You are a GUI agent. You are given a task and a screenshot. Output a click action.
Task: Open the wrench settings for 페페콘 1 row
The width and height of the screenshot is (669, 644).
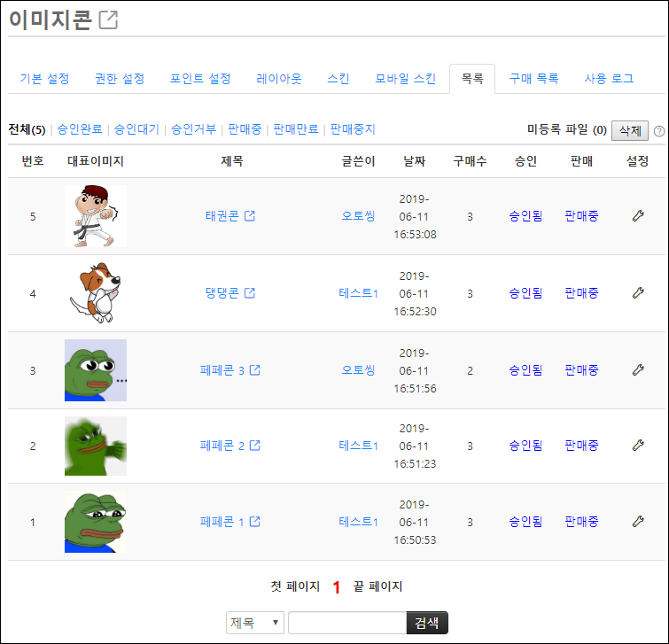pyautogui.click(x=638, y=521)
